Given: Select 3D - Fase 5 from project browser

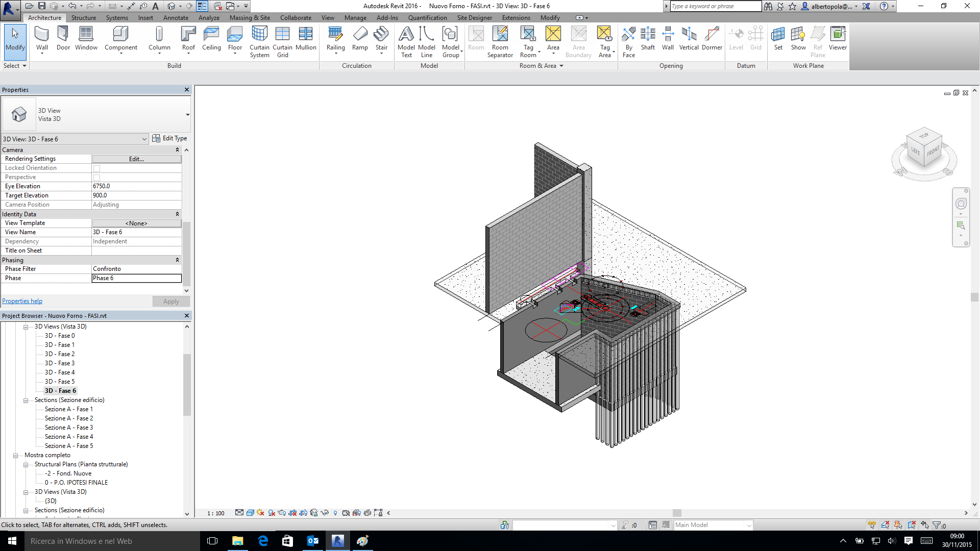Looking at the screenshot, I should coord(60,381).
